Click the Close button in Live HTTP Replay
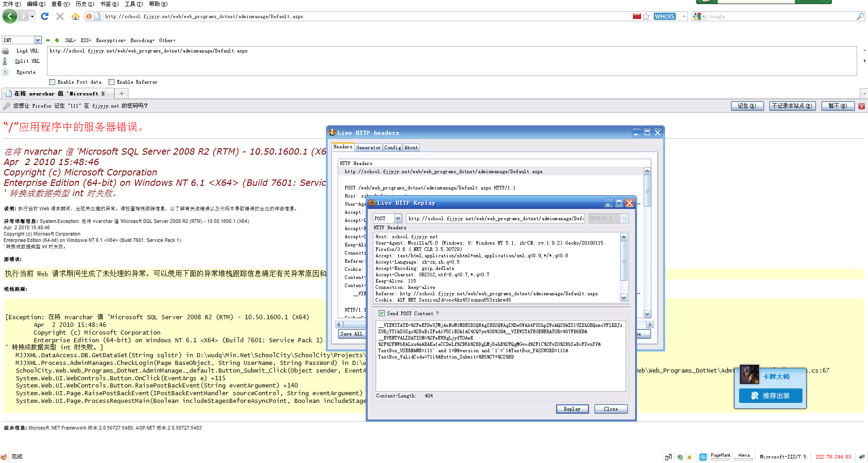Viewport: 868px width, 463px height. [611, 409]
